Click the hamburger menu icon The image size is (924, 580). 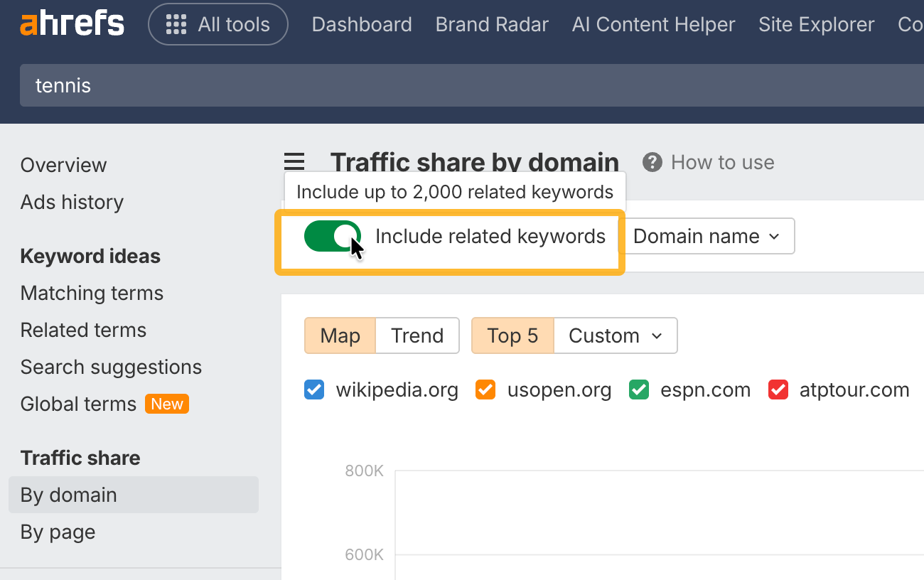(x=294, y=162)
